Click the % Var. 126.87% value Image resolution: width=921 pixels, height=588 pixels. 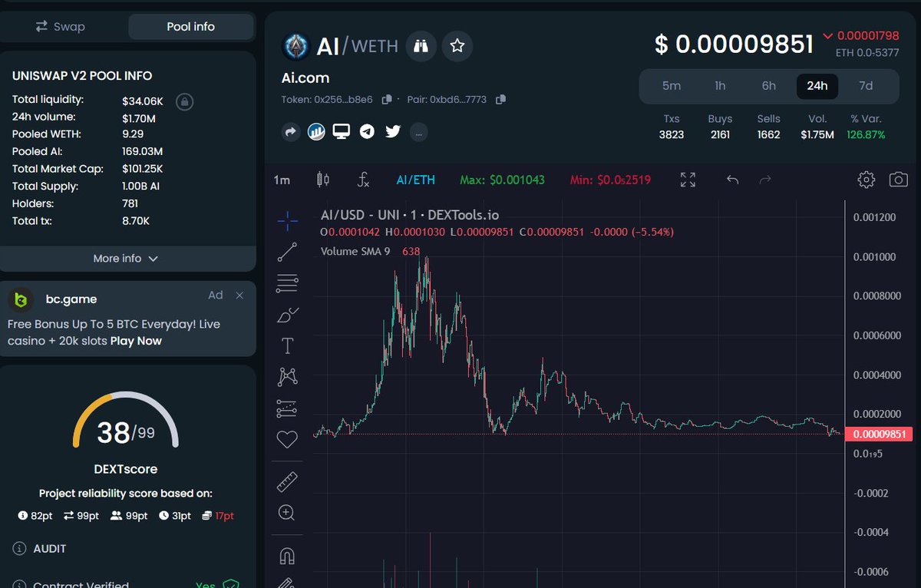point(866,134)
